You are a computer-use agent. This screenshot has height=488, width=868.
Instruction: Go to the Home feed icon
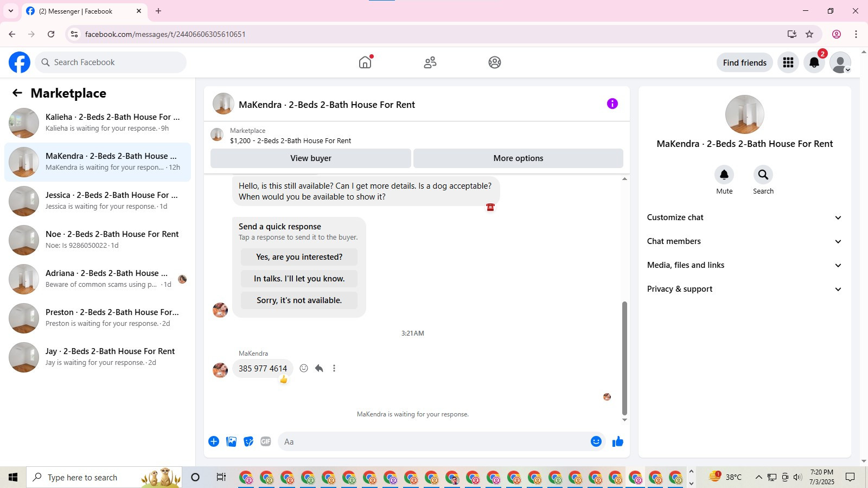[x=365, y=62]
